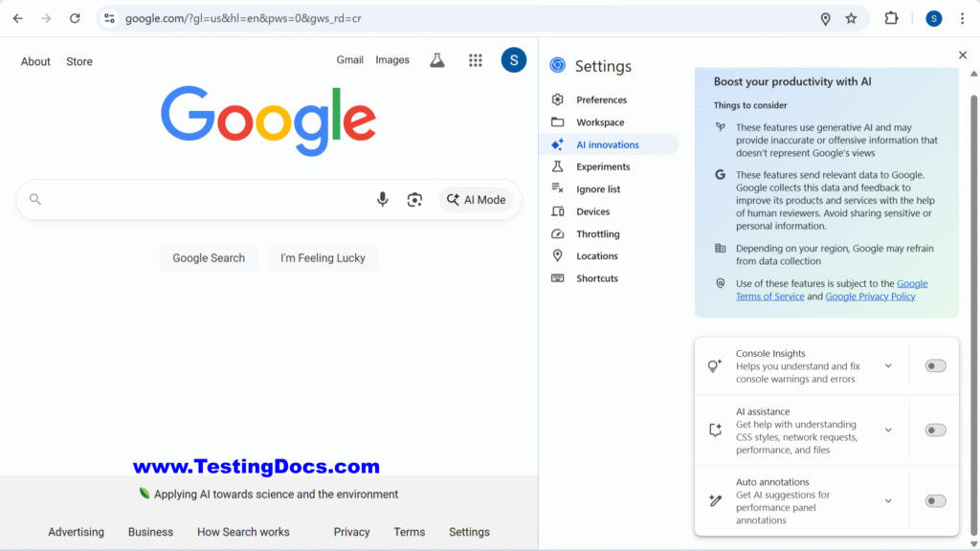The image size is (980, 551).
Task: Open the Business footer link
Action: [x=150, y=532]
